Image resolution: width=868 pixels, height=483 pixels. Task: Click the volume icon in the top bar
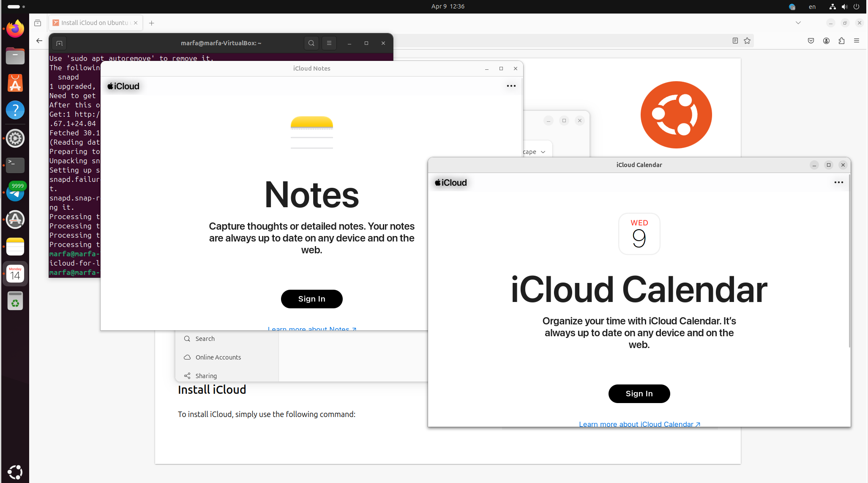click(x=844, y=6)
